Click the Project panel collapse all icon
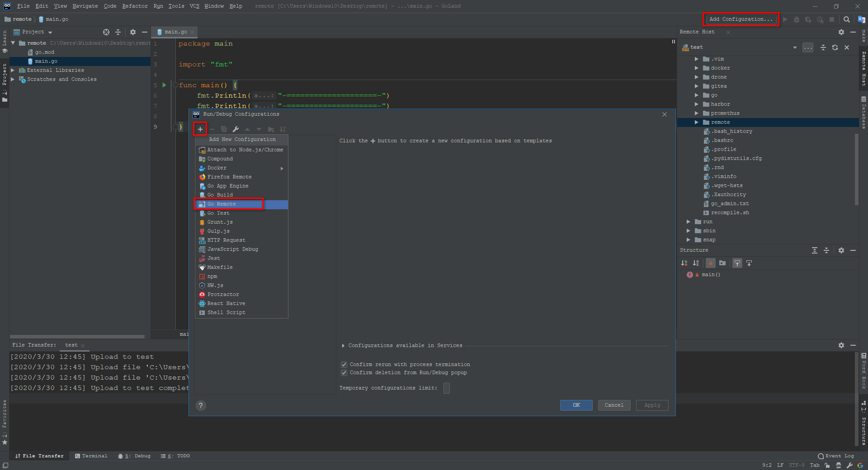This screenshot has height=470, width=868. [118, 32]
